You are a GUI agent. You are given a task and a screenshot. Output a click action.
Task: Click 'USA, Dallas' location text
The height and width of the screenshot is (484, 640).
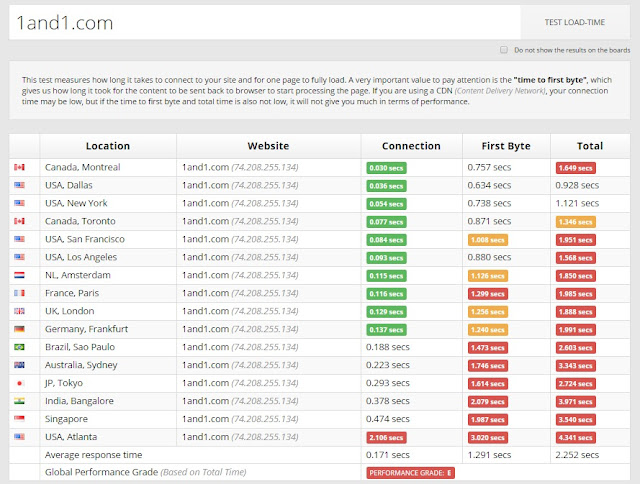pos(69,185)
